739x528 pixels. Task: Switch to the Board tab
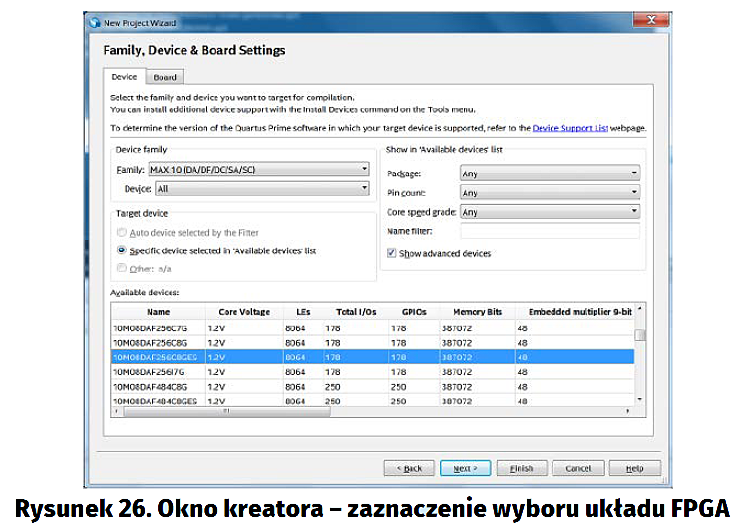point(164,77)
